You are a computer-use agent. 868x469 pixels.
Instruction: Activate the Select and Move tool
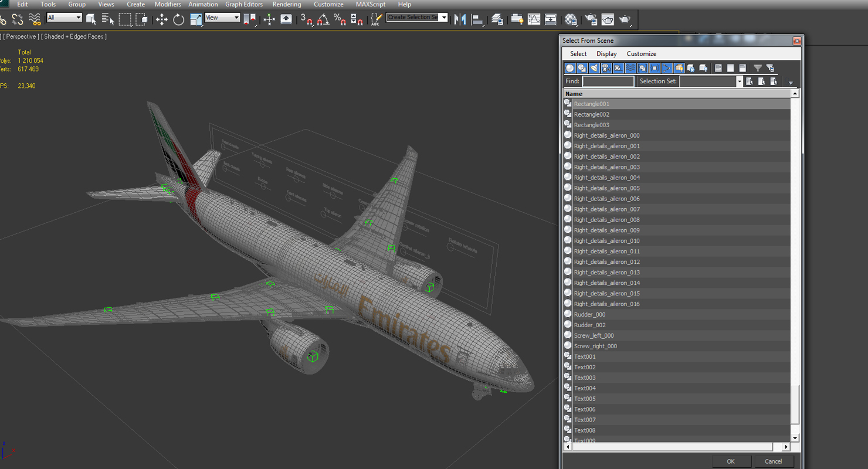pos(161,19)
